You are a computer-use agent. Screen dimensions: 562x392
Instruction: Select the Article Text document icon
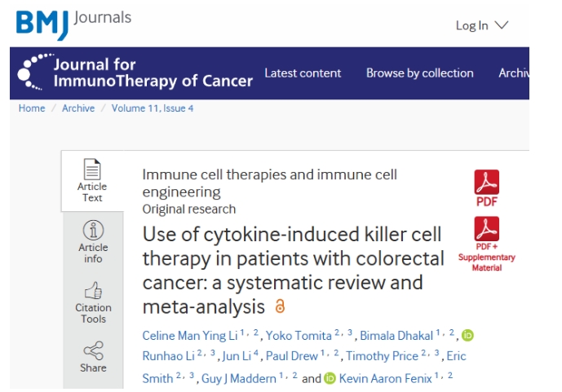coord(92,169)
